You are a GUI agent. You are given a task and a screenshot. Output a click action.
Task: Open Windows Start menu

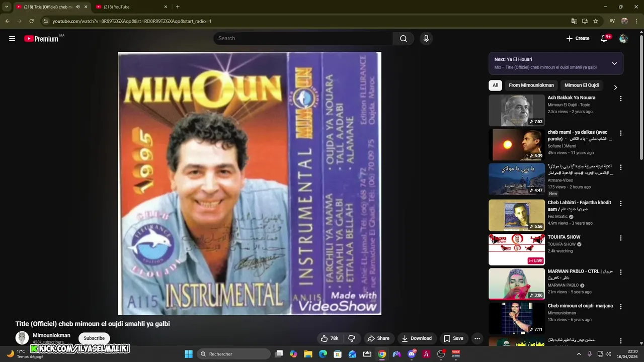pyautogui.click(x=189, y=354)
